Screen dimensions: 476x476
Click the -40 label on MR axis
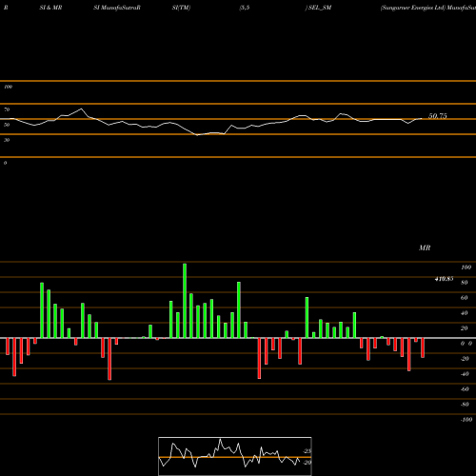pyautogui.click(x=465, y=374)
